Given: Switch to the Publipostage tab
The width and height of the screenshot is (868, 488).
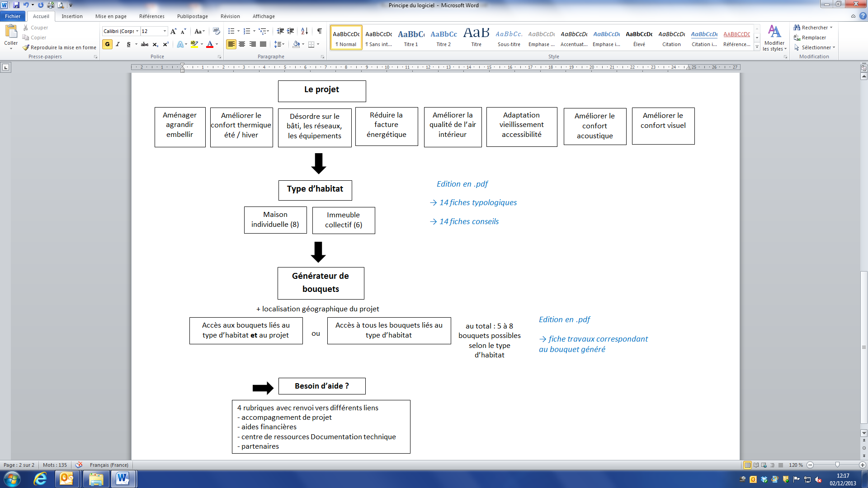Looking at the screenshot, I should pos(193,16).
